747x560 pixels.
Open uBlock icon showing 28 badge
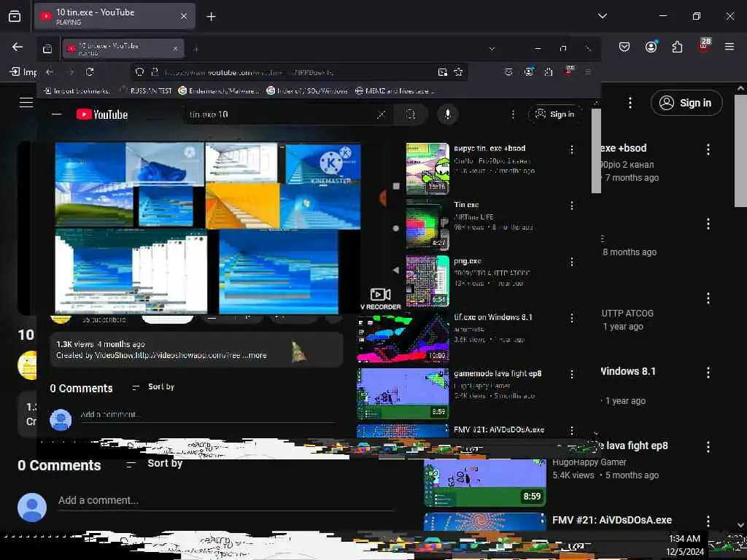[x=704, y=45]
